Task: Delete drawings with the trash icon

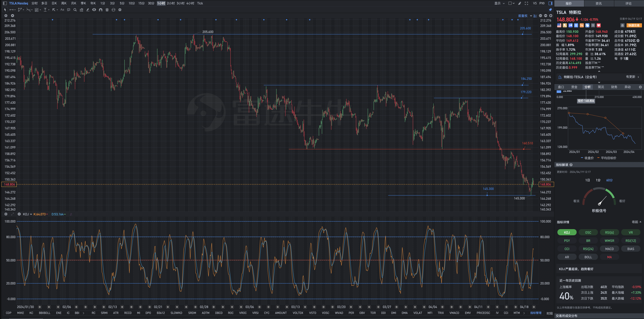Action: [x=107, y=10]
